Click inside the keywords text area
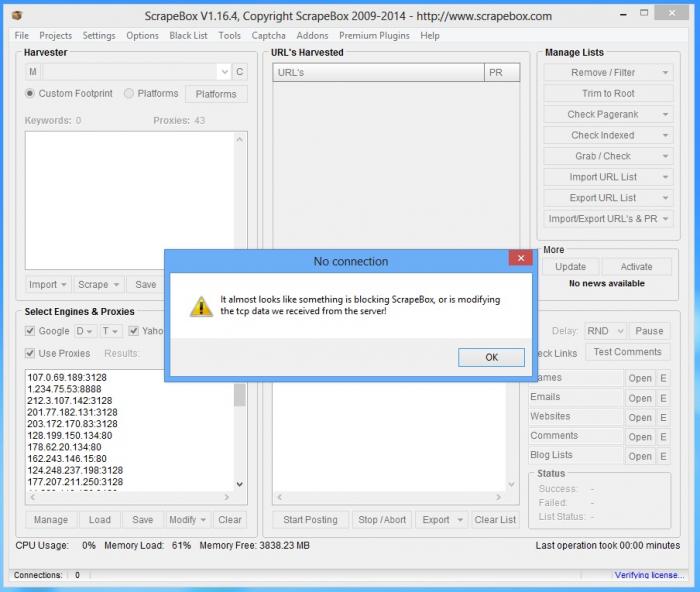The image size is (700, 592). click(129, 200)
